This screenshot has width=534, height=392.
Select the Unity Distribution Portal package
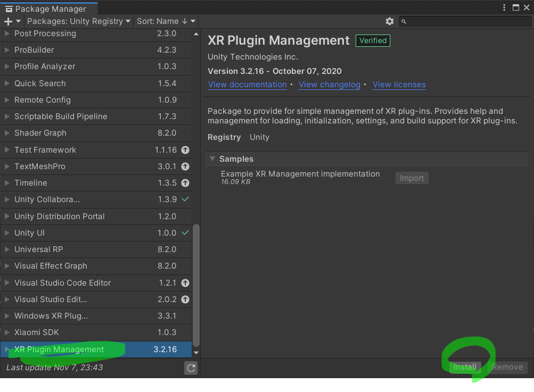click(x=96, y=216)
